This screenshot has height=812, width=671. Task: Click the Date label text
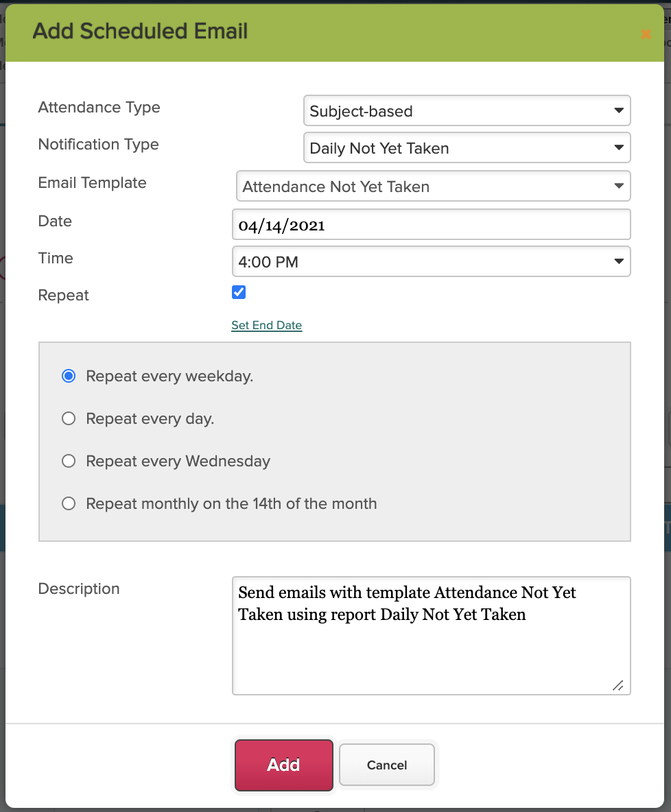pyautogui.click(x=55, y=221)
